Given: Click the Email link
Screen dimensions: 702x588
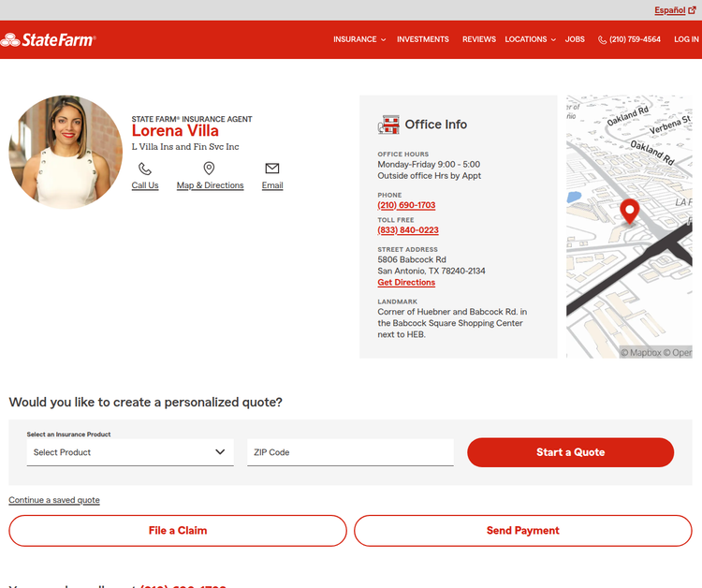Looking at the screenshot, I should tap(272, 185).
